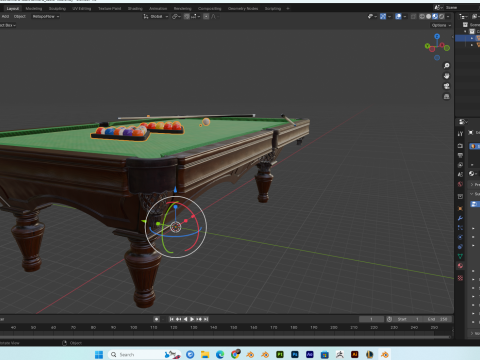Viewport: 480px width, 360px height.
Task: Open the Output properties tab
Action: 460,155
